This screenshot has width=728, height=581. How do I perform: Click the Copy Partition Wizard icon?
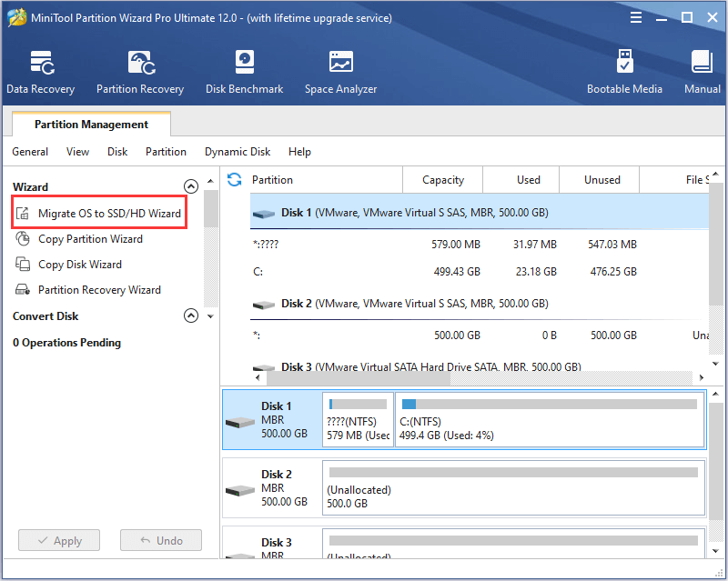pyautogui.click(x=22, y=239)
